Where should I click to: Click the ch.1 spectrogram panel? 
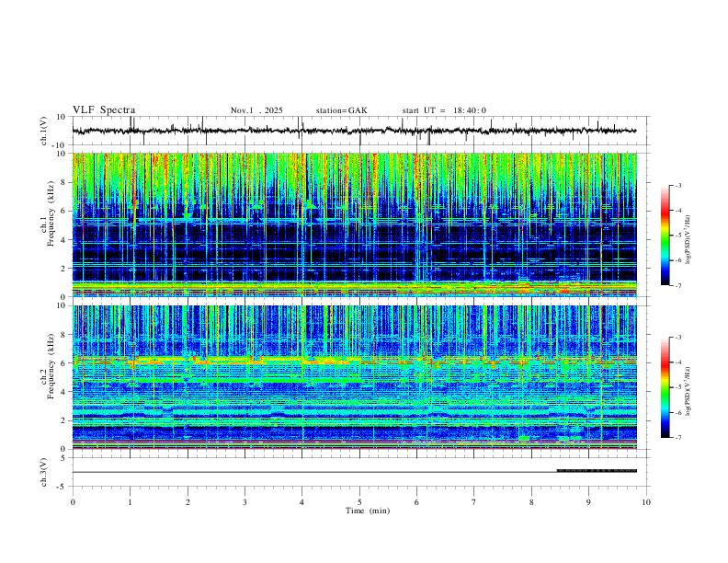coord(354,224)
